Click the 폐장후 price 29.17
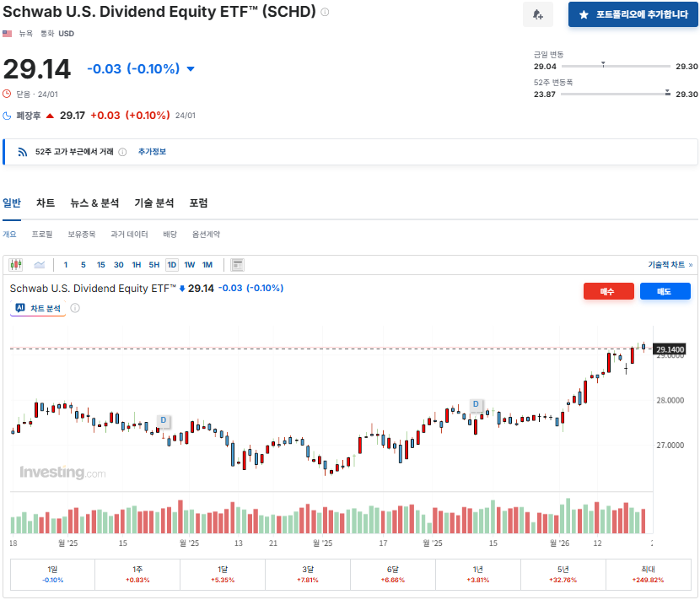Viewport: 700px width, 600px height. pos(73,116)
